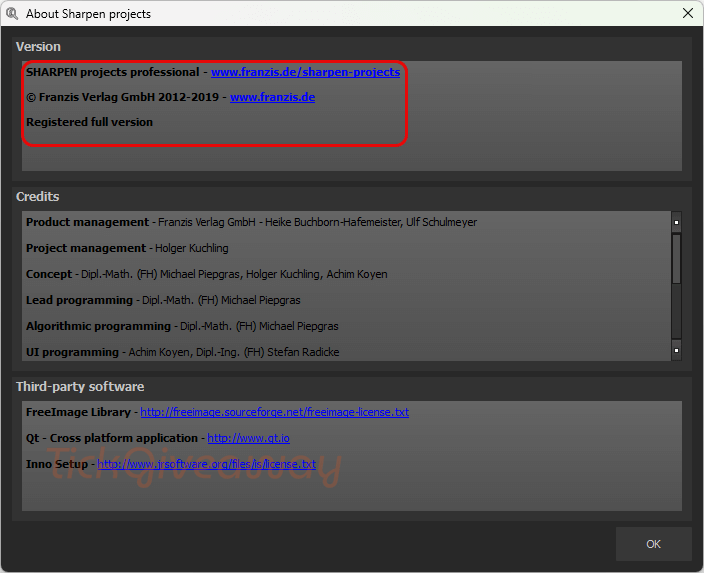Click the 'Registered full version' text
The width and height of the screenshot is (704, 573).
pyautogui.click(x=89, y=122)
